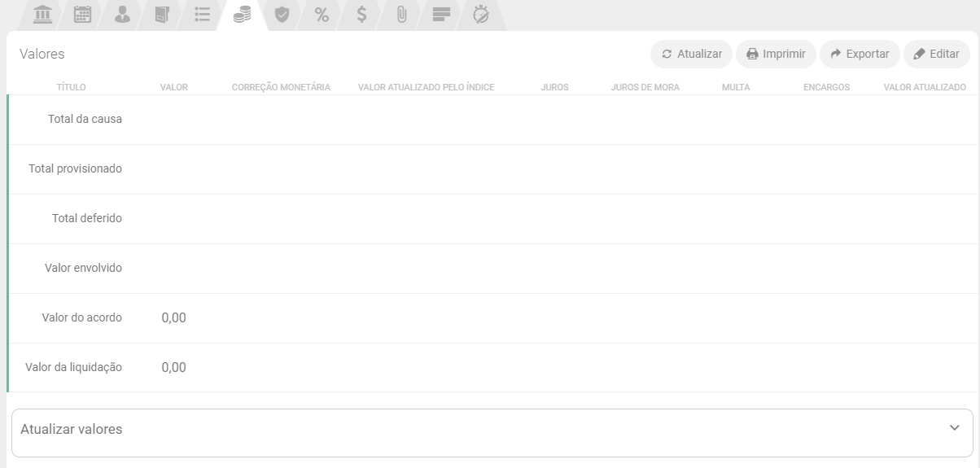Open the document folder tab
The image size is (980, 468).
point(162,14)
